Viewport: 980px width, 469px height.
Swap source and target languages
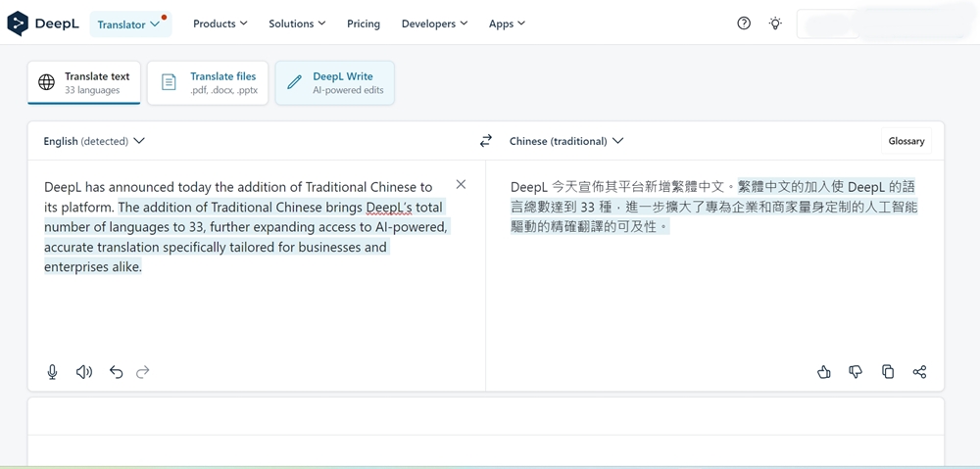pyautogui.click(x=486, y=141)
